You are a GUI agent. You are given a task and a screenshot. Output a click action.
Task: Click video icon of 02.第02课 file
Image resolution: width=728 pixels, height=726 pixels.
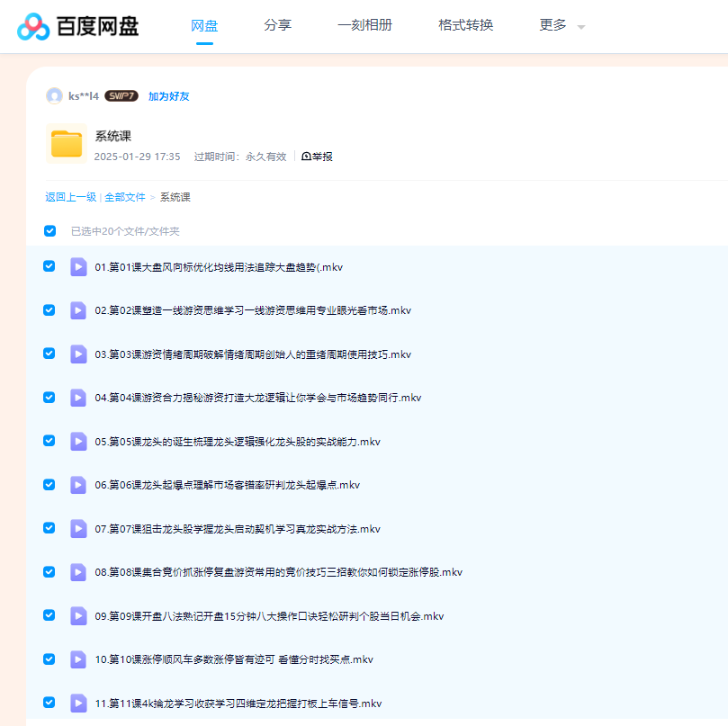(78, 310)
